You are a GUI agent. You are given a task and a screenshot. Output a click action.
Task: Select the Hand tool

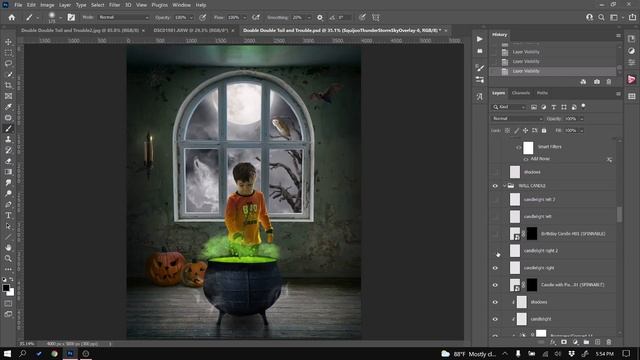[x=8, y=247]
